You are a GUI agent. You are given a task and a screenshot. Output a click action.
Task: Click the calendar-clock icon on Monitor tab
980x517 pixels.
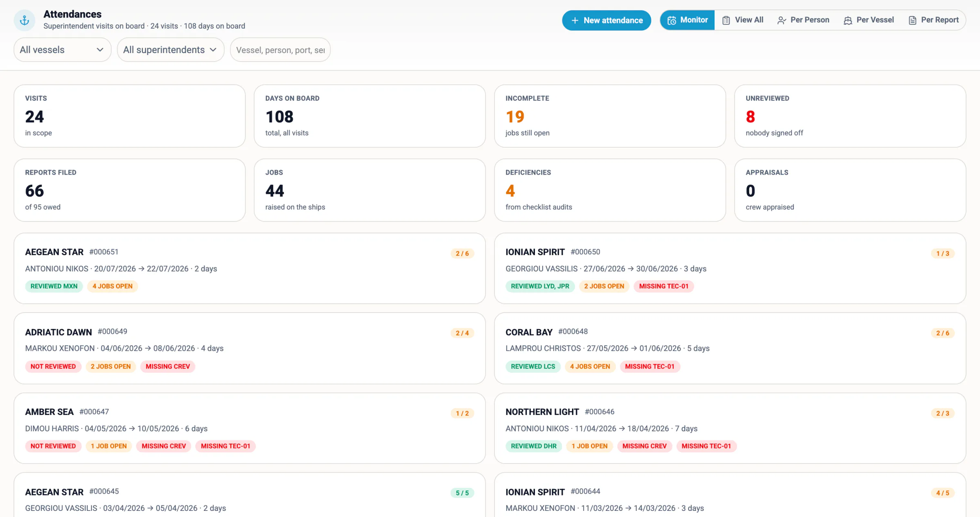point(672,20)
